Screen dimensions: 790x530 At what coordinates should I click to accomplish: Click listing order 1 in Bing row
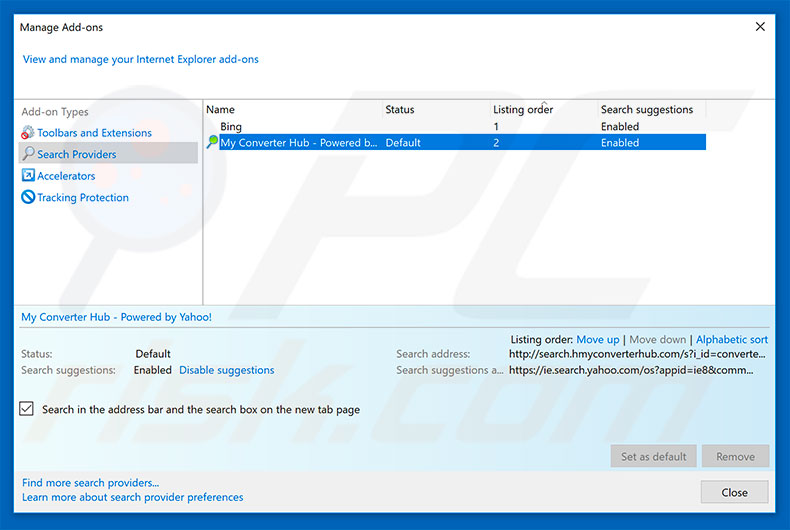(x=496, y=126)
